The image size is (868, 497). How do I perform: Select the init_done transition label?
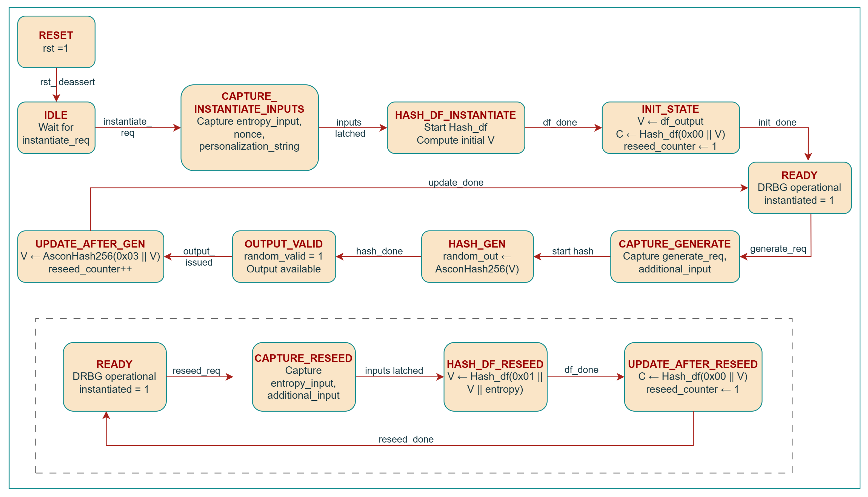coord(777,122)
